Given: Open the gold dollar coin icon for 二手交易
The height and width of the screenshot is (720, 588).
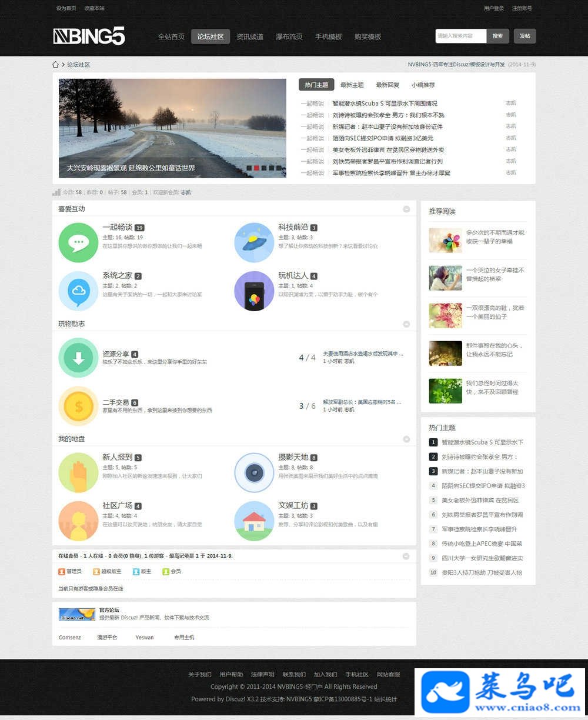Looking at the screenshot, I should (78, 406).
